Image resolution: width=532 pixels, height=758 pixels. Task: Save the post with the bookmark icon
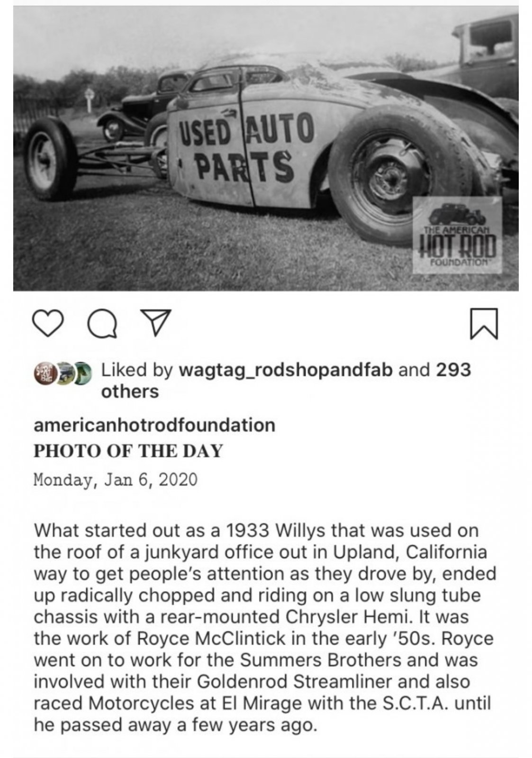(484, 324)
